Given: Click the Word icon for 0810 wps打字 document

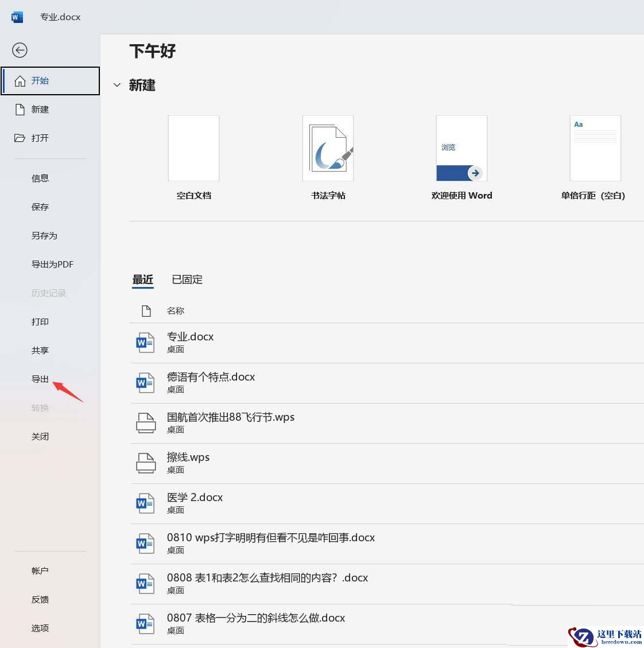Looking at the screenshot, I should [x=145, y=543].
